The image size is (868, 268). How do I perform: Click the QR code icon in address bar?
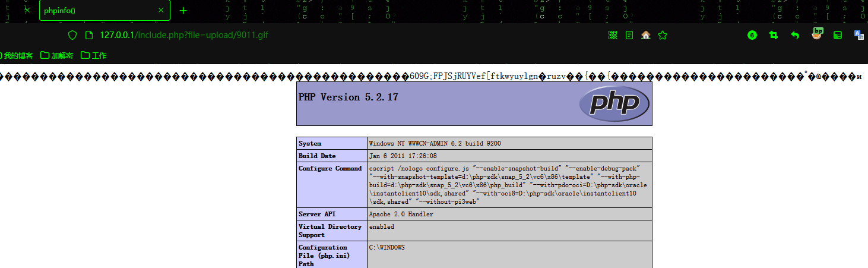point(613,35)
